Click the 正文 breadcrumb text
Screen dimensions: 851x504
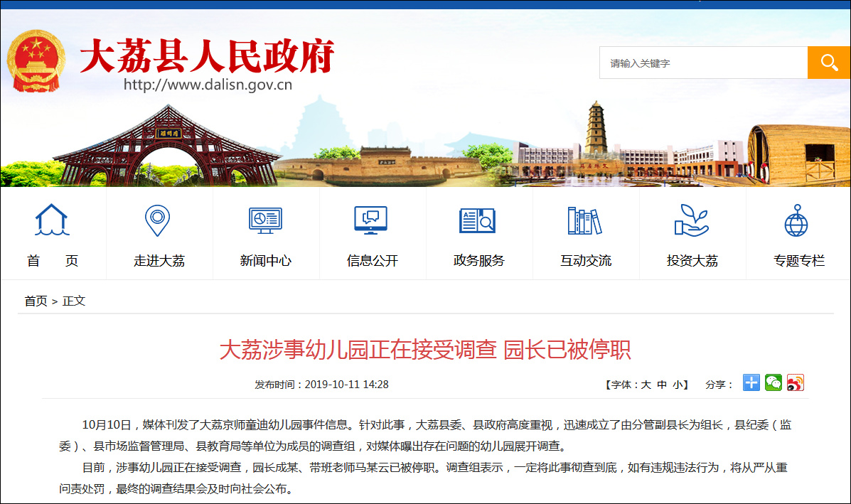point(74,301)
